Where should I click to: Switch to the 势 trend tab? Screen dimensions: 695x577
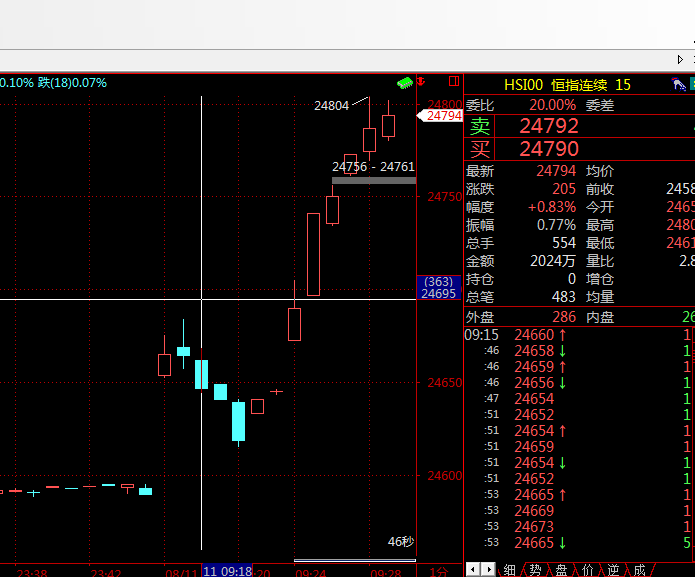(x=536, y=569)
